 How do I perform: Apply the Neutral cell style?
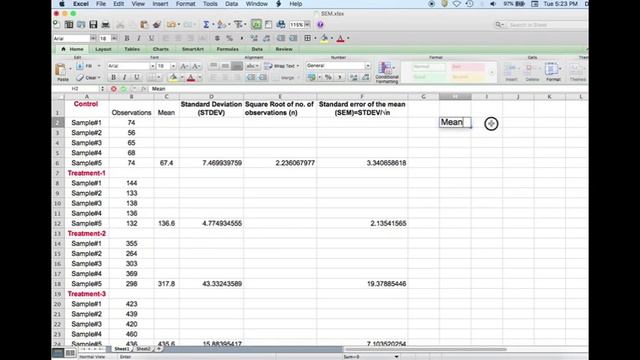coord(468,77)
